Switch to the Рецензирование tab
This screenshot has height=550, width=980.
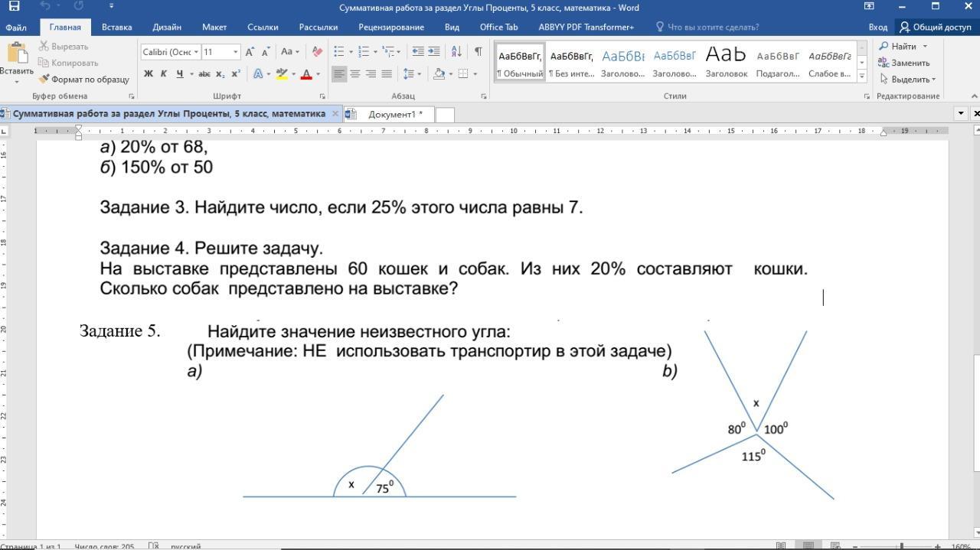[390, 27]
